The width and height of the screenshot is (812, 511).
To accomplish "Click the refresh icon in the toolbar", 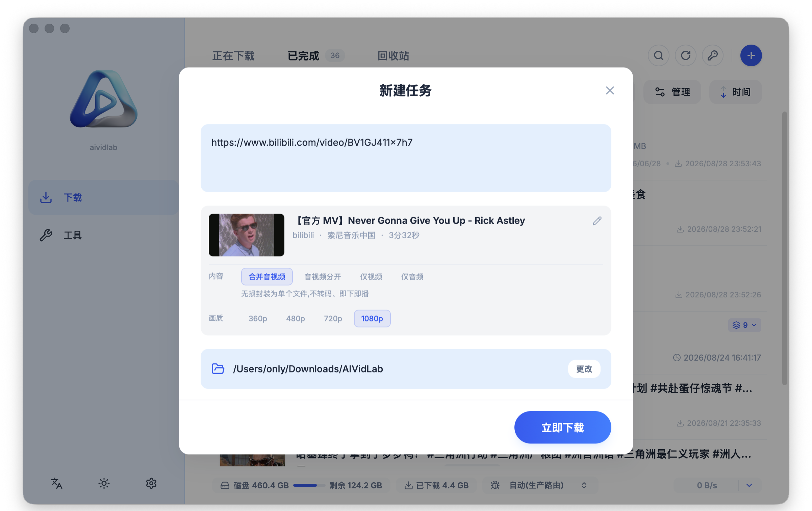I will (x=685, y=55).
